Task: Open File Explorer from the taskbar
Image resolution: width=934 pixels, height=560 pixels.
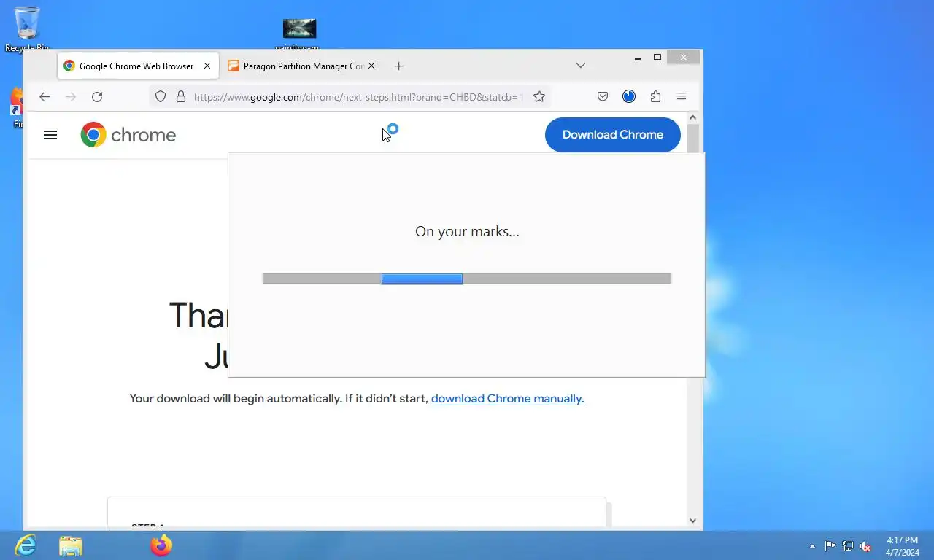Action: [71, 545]
